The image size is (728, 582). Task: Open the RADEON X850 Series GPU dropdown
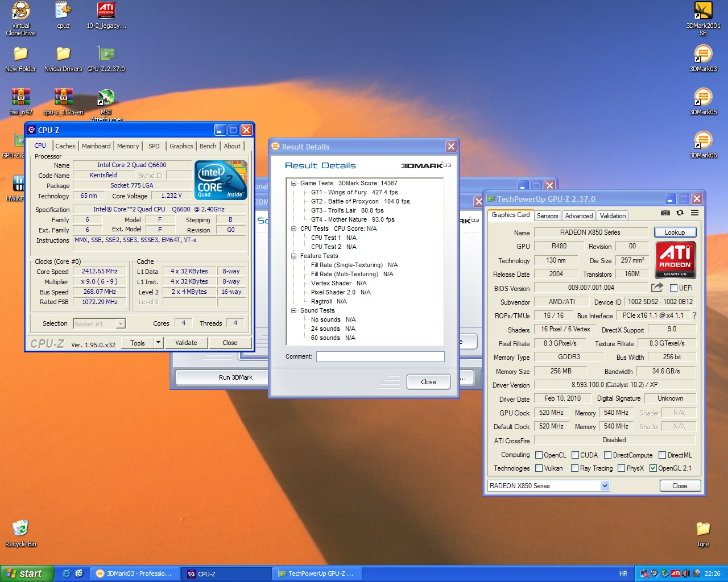(x=605, y=486)
